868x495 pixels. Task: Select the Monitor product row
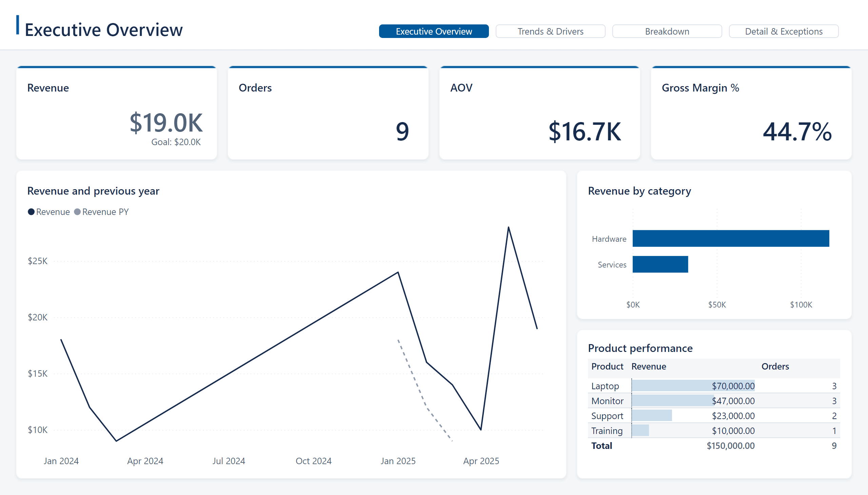point(714,401)
